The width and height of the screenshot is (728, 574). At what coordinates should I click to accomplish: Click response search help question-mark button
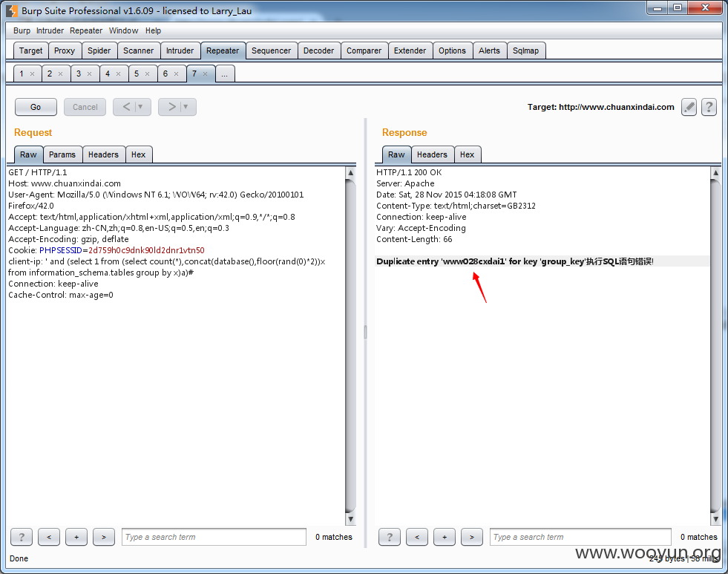[390, 537]
